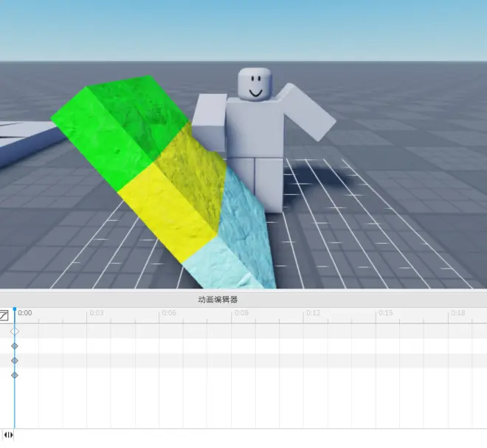Select the white summary keyframe diamond

coord(15,331)
